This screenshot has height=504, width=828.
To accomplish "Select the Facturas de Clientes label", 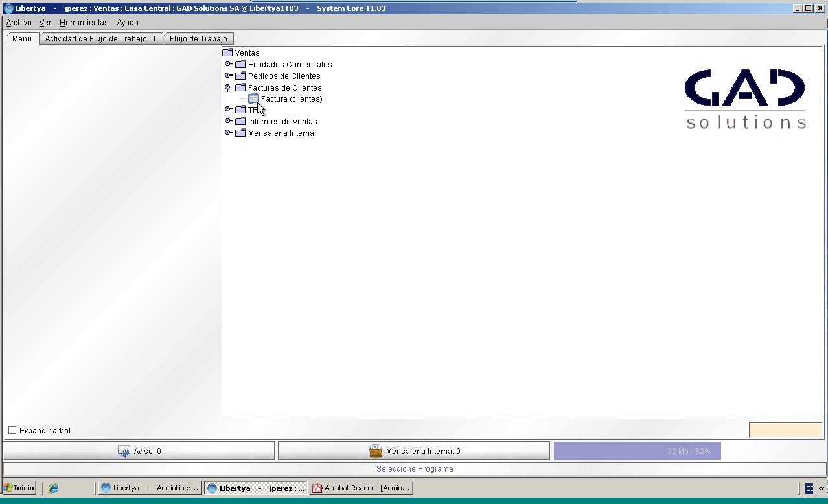I will (x=285, y=88).
